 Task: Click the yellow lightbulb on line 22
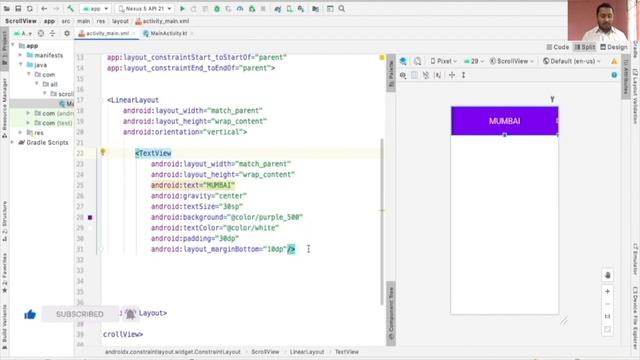(x=103, y=152)
